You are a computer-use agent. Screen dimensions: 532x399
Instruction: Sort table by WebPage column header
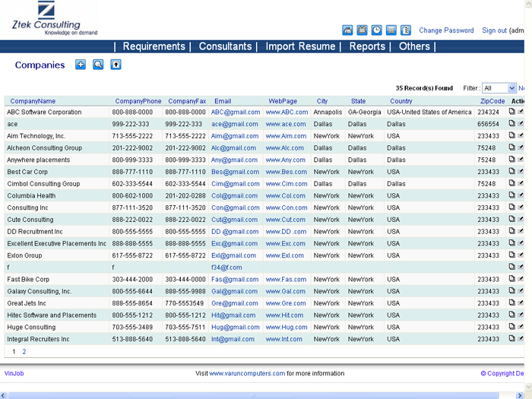pos(283,101)
